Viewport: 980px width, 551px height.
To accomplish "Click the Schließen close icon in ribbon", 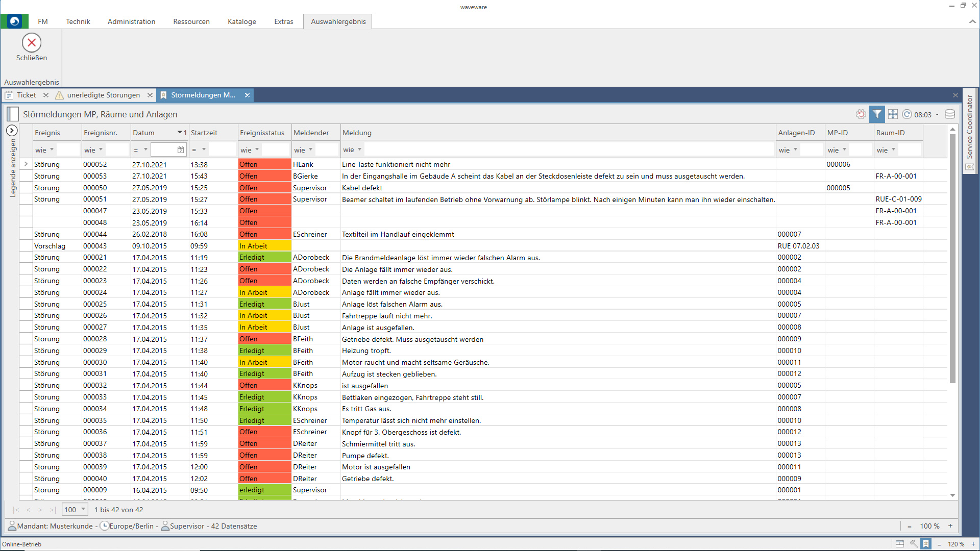I will click(32, 43).
